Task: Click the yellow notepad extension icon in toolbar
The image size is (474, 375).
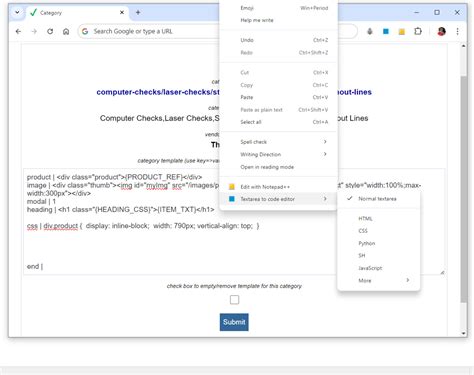Action: 402,31
